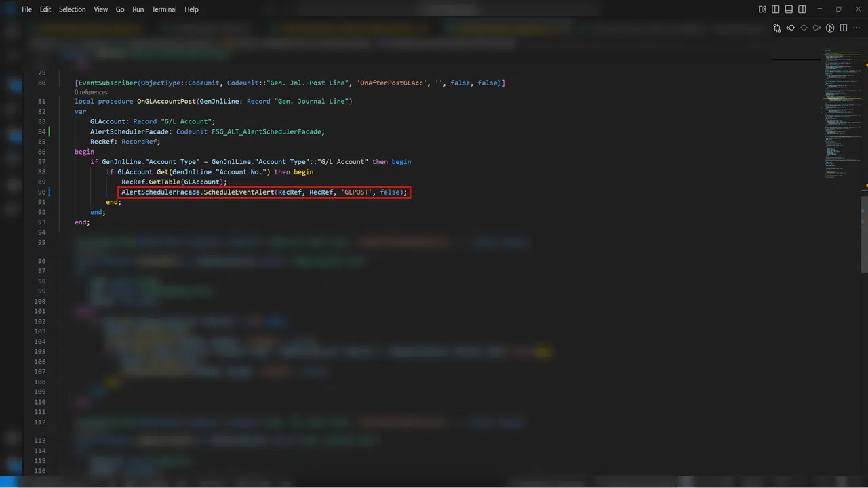Click the Open Changes compare icon
The width and height of the screenshot is (868, 488).
[777, 28]
